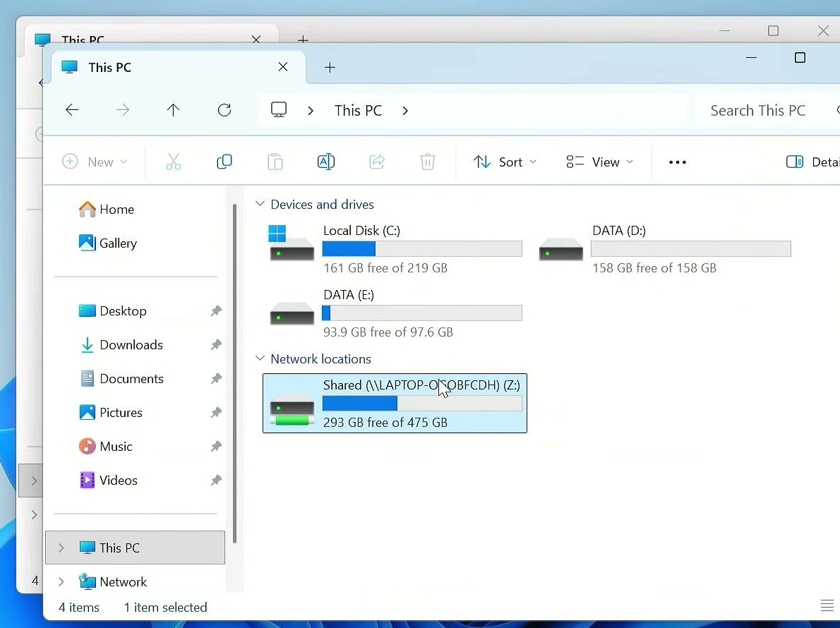Click in the Search This PC box
The height and width of the screenshot is (628, 840).
(768, 110)
